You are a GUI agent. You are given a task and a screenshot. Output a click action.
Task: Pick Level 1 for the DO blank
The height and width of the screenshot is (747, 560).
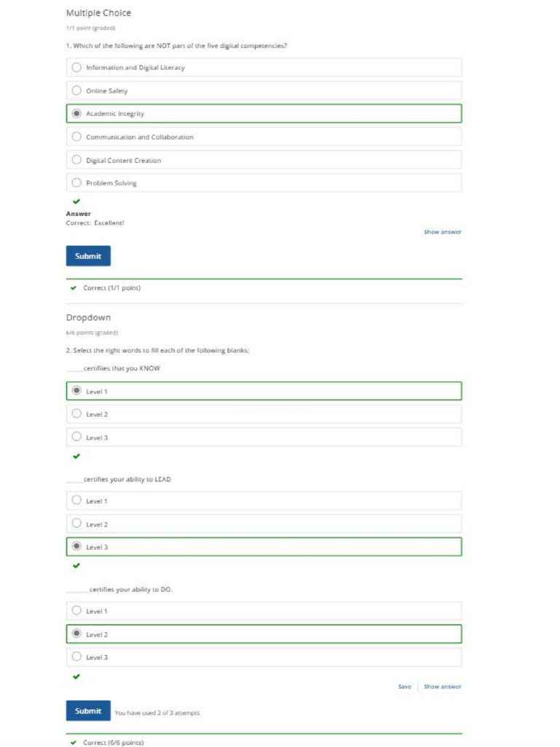[x=77, y=611]
